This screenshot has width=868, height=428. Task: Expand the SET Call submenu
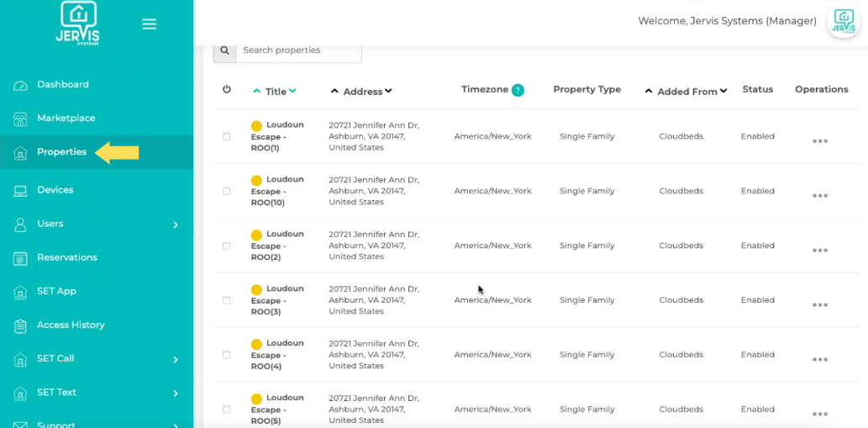(x=176, y=359)
